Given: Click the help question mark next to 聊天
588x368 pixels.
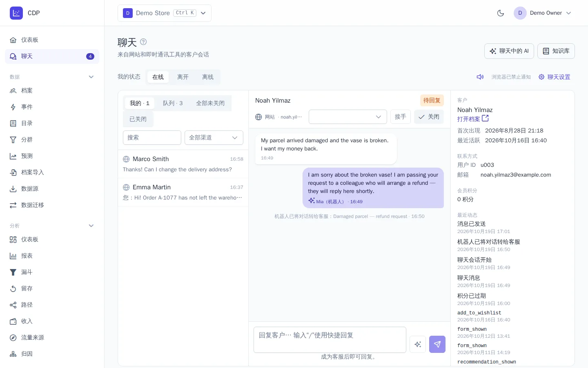Looking at the screenshot, I should pos(143,42).
